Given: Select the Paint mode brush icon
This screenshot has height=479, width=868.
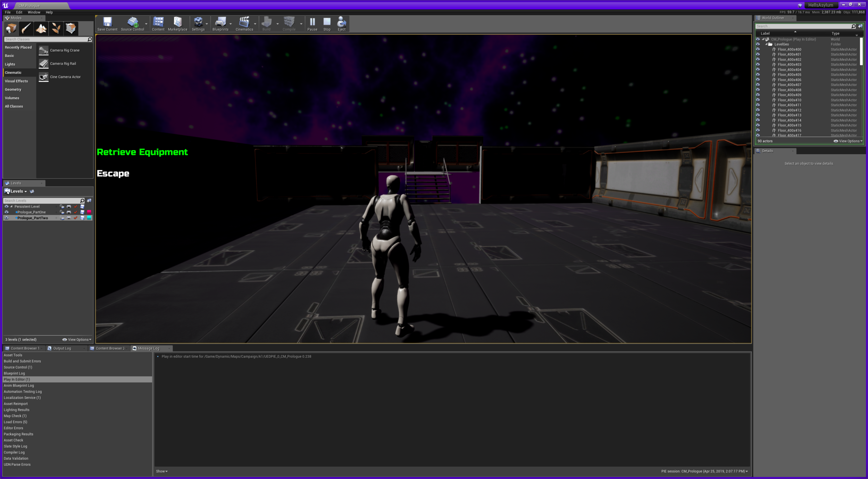Looking at the screenshot, I should click(x=26, y=28).
